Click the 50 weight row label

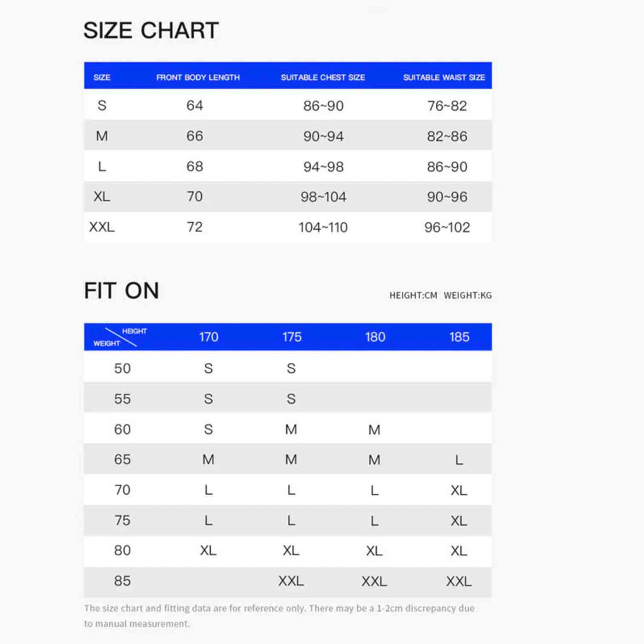tap(123, 369)
